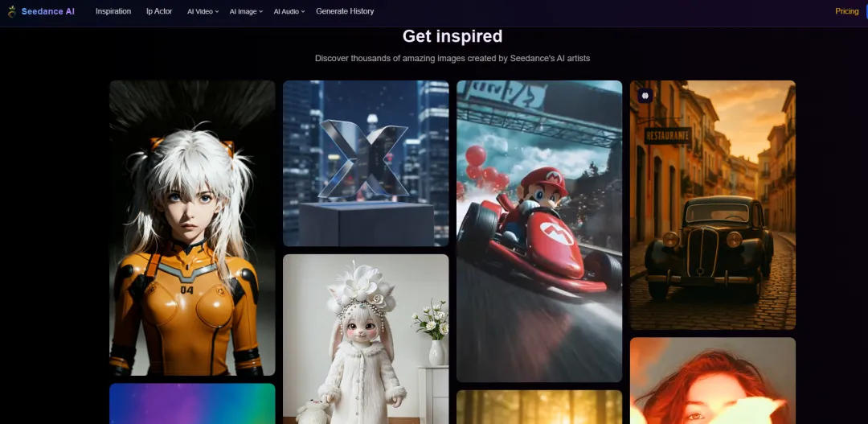The width and height of the screenshot is (868, 424).
Task: Open the glass X logo city image
Action: [366, 163]
